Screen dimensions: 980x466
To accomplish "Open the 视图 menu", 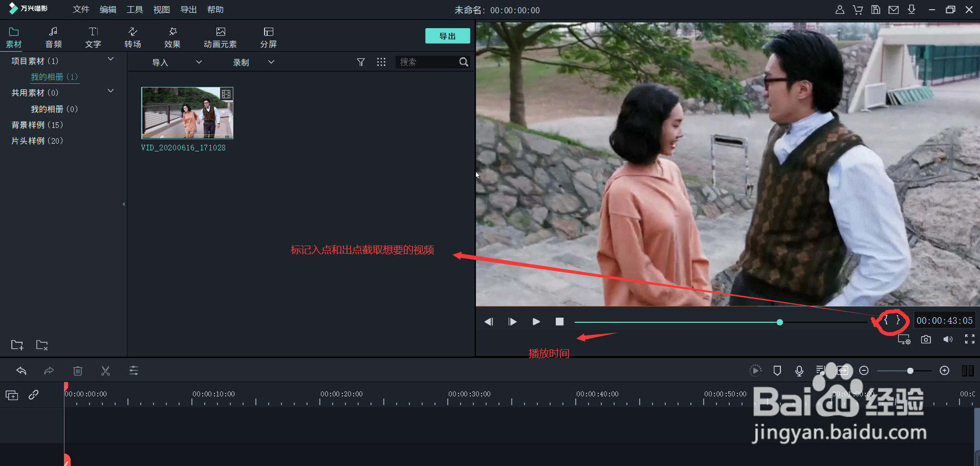I will [x=162, y=10].
